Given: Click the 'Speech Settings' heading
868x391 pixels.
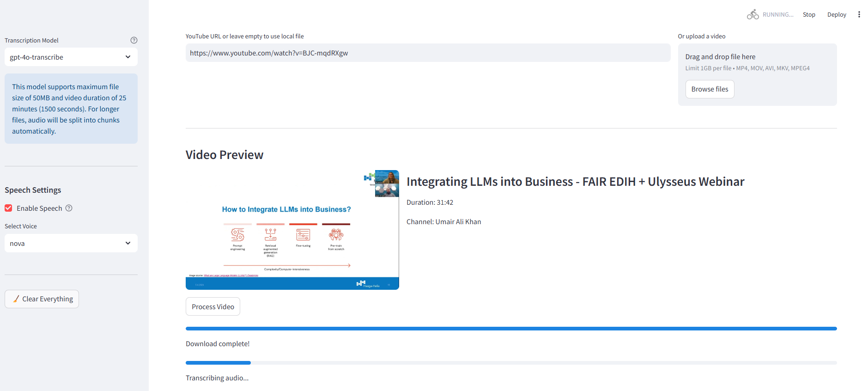Looking at the screenshot, I should pyautogui.click(x=33, y=190).
